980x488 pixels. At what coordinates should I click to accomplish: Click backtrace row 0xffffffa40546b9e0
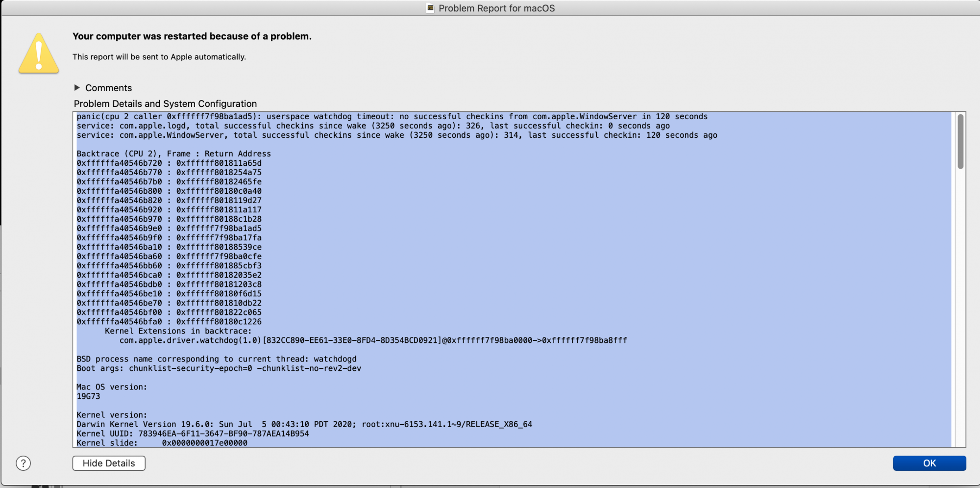coord(169,229)
